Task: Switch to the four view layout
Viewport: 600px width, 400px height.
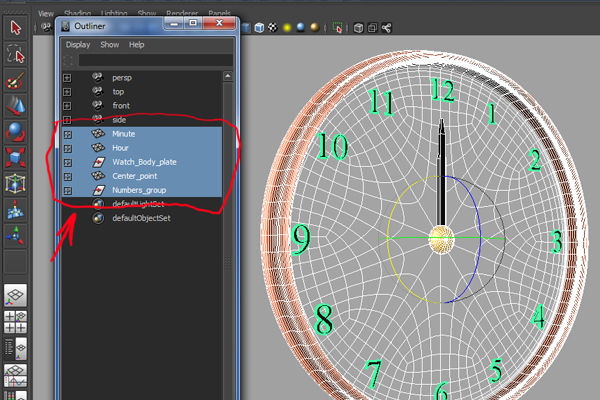Action: click(15, 322)
